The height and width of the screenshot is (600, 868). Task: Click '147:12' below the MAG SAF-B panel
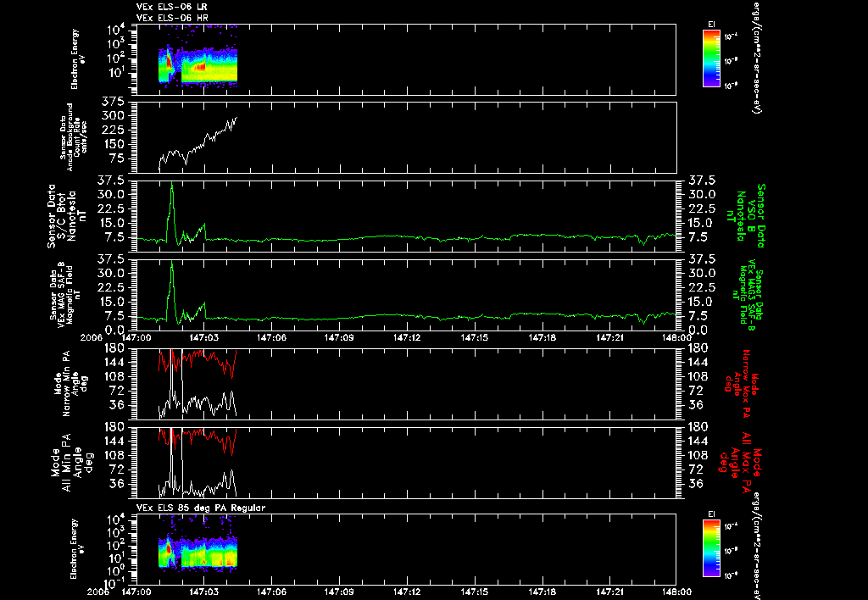coord(408,337)
